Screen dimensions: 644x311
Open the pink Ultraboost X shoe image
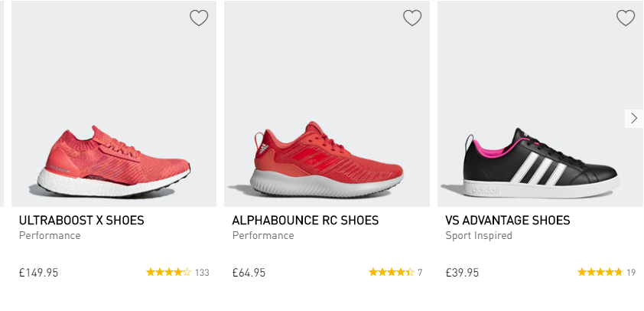(115, 157)
